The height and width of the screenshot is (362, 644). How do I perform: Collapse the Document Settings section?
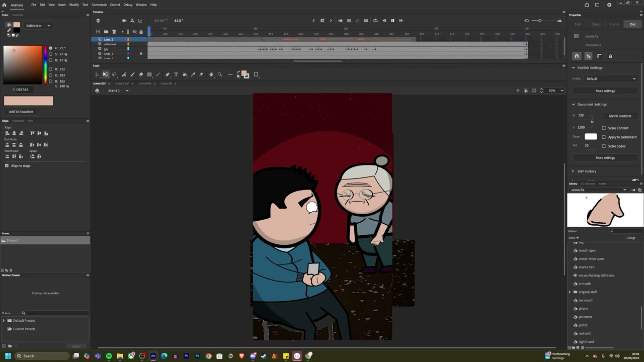573,104
